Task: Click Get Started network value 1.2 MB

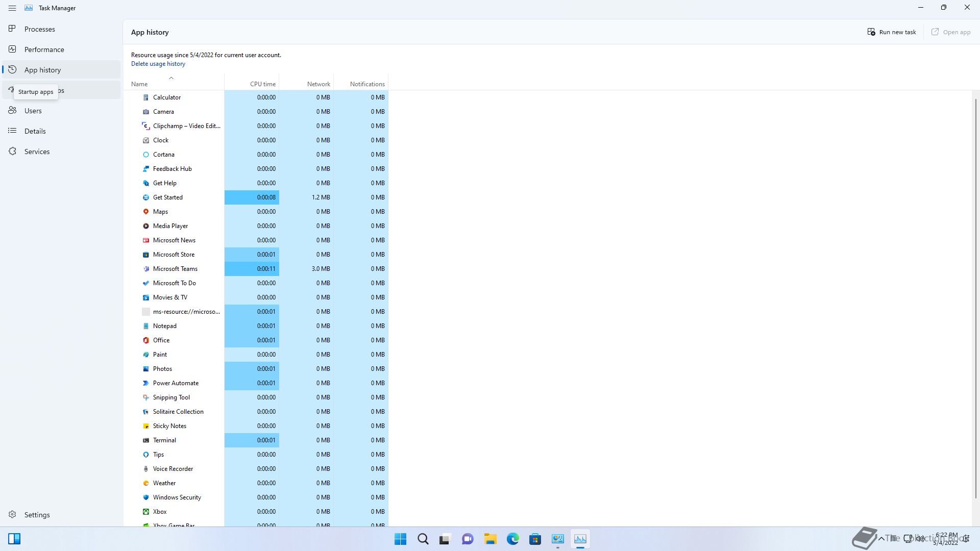Action: click(x=306, y=197)
